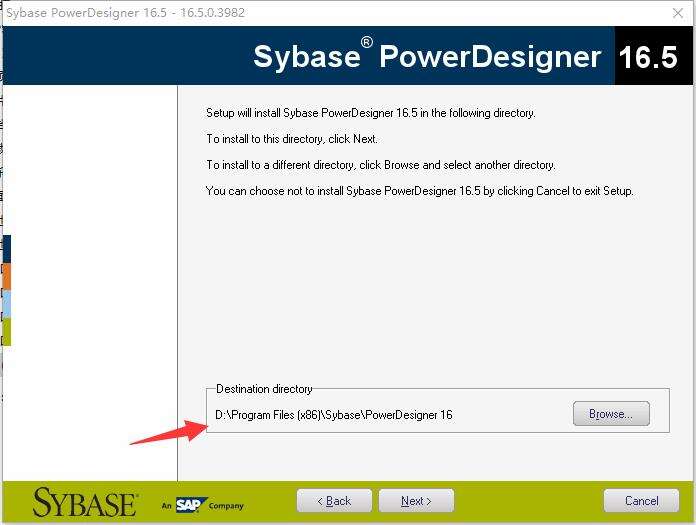Click the 'Destination directory' group label

point(264,389)
